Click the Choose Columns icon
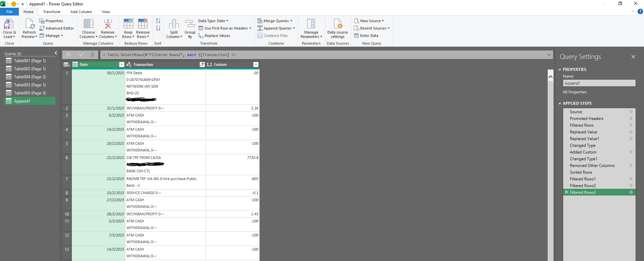The height and width of the screenshot is (261, 644). pyautogui.click(x=88, y=25)
